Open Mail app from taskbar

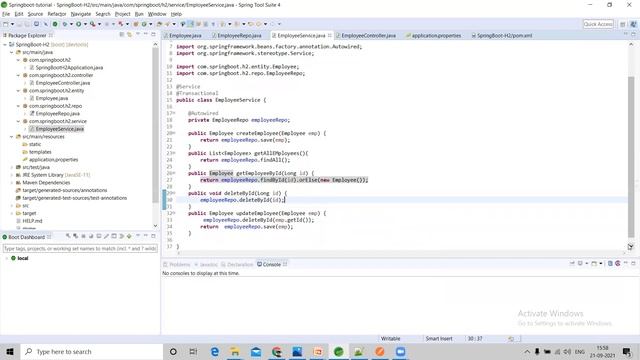256,351
